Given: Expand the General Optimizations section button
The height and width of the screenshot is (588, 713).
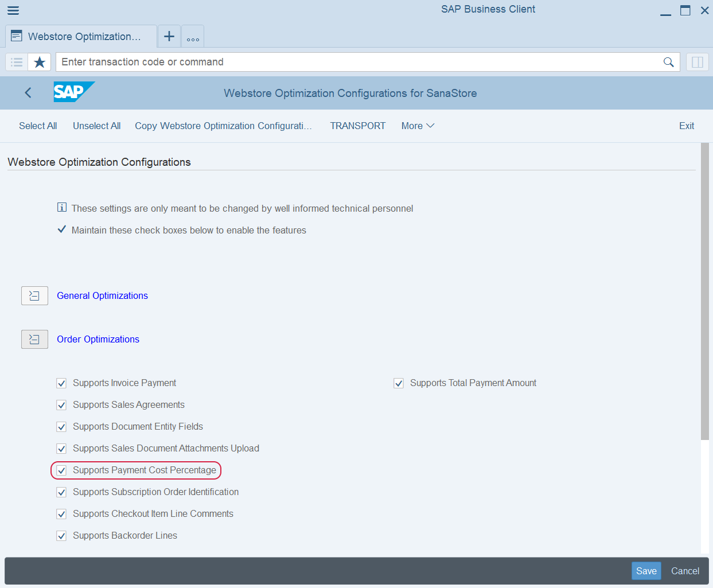Looking at the screenshot, I should pos(34,296).
